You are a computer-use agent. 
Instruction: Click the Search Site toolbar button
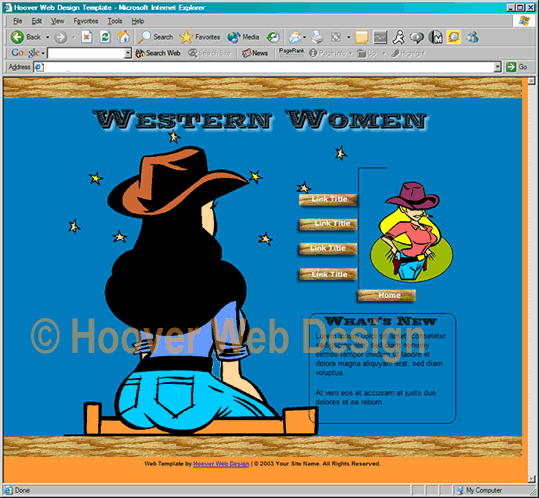pyautogui.click(x=209, y=53)
